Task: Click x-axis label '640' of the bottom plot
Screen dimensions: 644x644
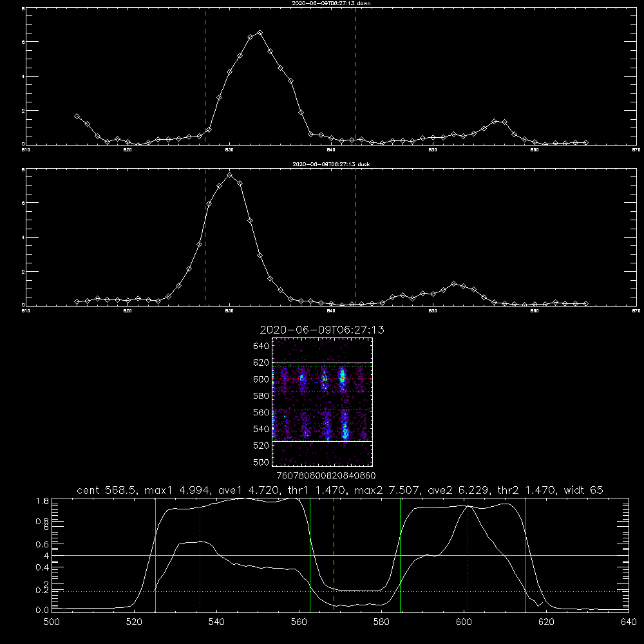Action: coord(629,622)
